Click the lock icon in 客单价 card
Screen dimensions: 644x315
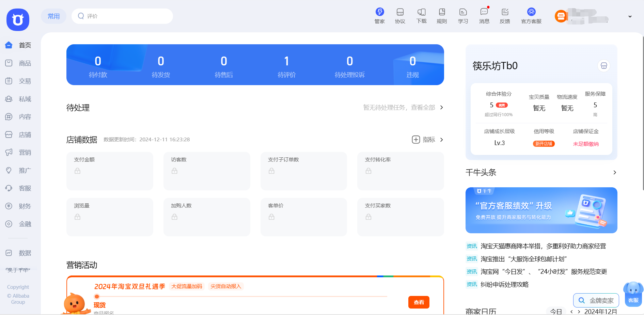(x=271, y=217)
